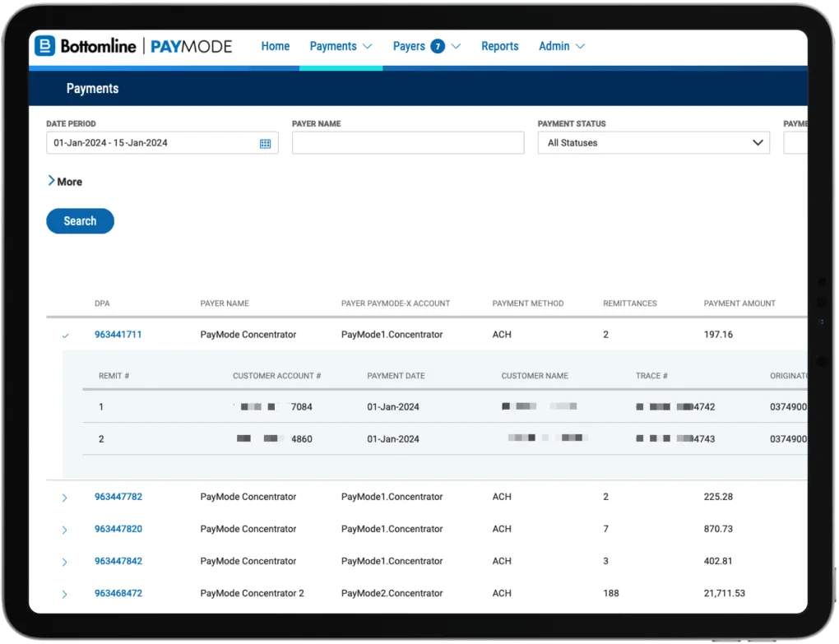Click the Bottomline Paymode logo
839x644 pixels.
[133, 46]
